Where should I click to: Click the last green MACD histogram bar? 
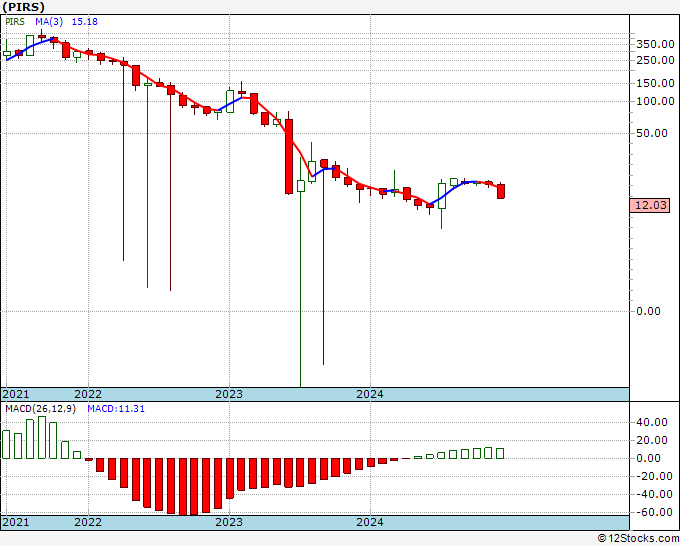tap(500, 453)
